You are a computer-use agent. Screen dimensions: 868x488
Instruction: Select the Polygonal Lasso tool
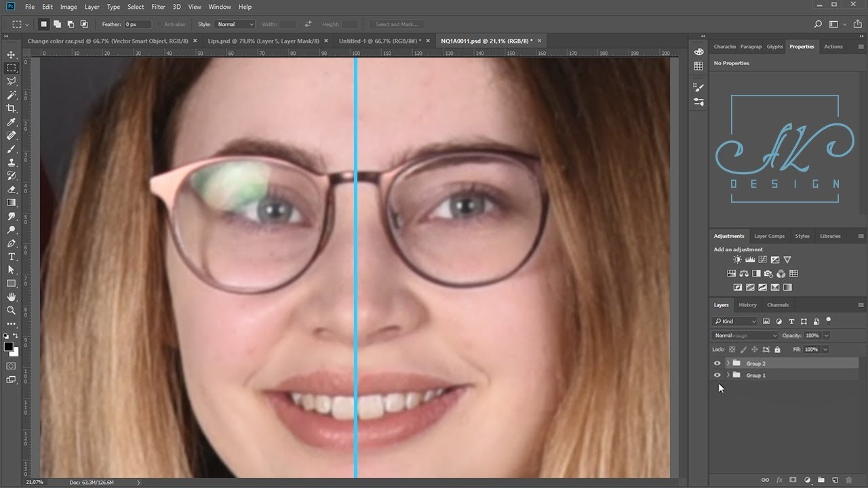point(11,81)
